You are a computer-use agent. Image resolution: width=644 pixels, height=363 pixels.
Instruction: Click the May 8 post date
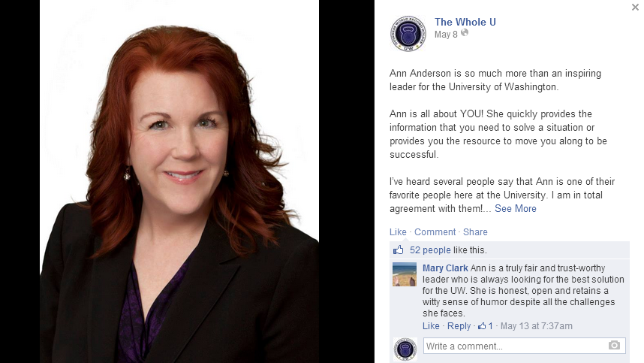point(446,35)
